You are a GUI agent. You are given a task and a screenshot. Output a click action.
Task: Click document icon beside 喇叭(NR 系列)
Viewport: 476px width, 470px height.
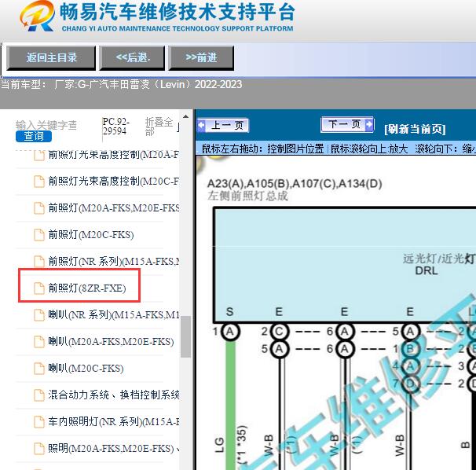pos(38,314)
